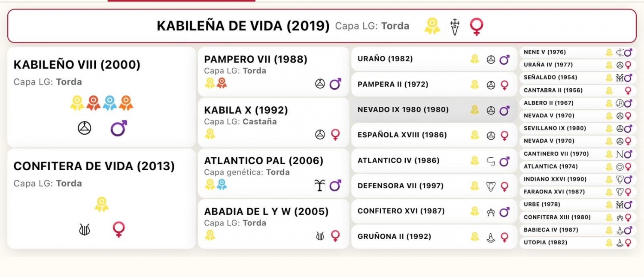Click the red ribbon under Pampero VII
This screenshot has height=277, width=644.
[222, 83]
